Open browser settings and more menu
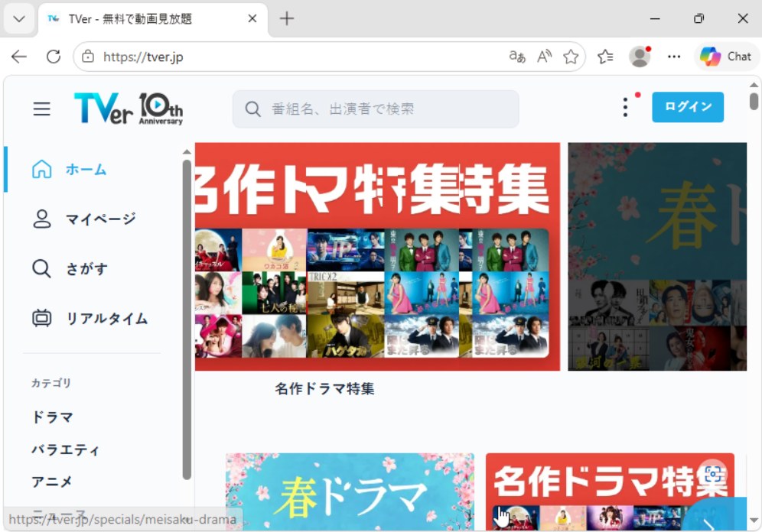This screenshot has height=532, width=762. [674, 57]
